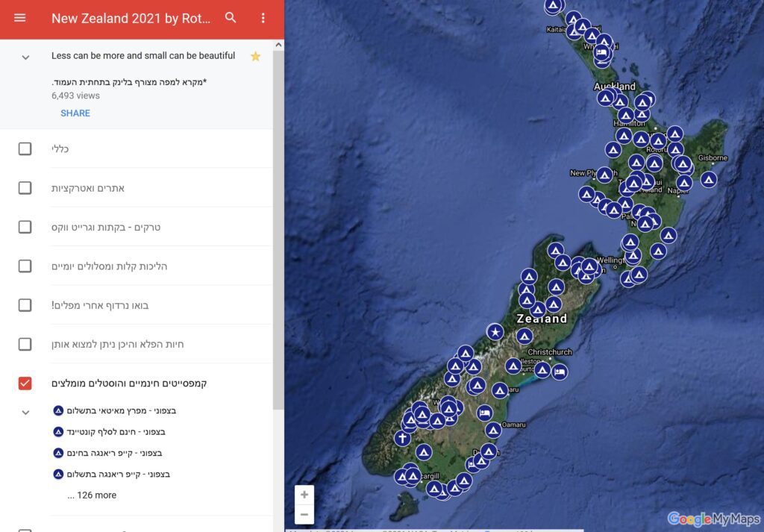Viewport: 764px width, 532px height.
Task: Star this map with yellow star icon
Action: [x=255, y=56]
